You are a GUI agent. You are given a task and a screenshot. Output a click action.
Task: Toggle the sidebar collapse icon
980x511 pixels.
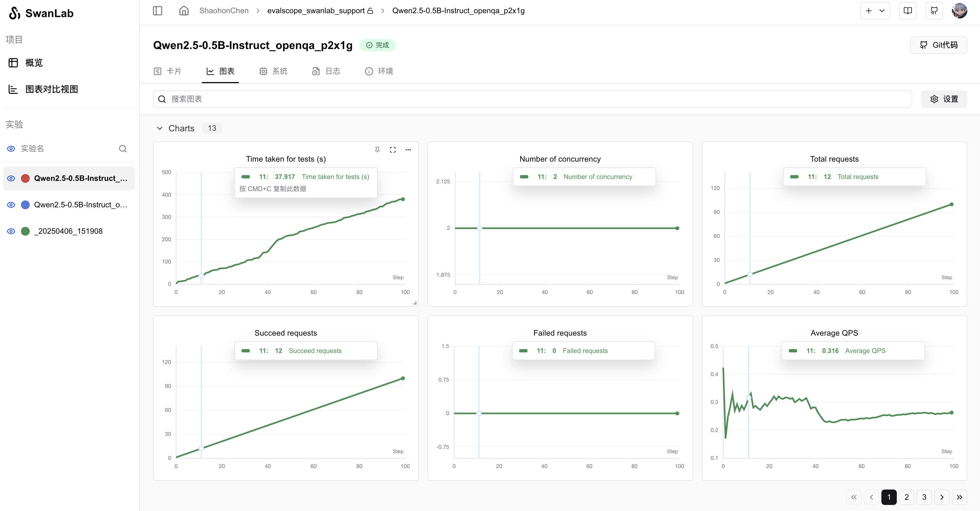pyautogui.click(x=158, y=11)
